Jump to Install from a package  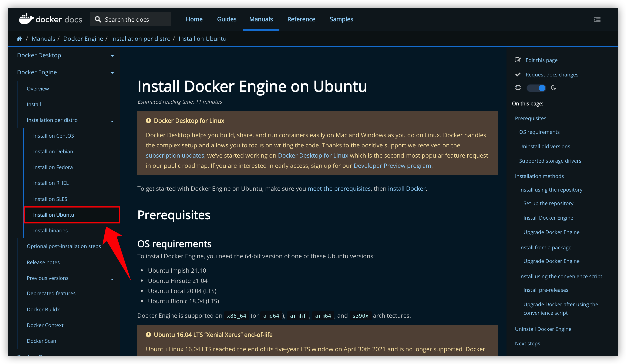pyautogui.click(x=545, y=248)
